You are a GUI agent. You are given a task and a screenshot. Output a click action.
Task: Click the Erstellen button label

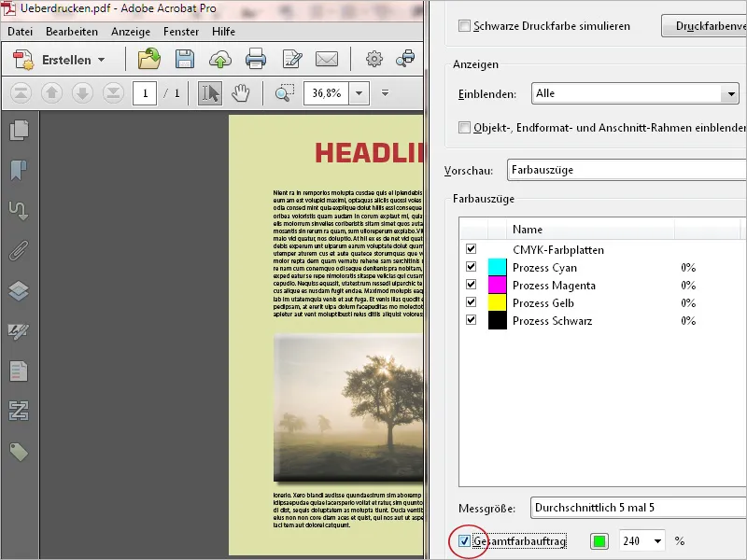(x=66, y=60)
